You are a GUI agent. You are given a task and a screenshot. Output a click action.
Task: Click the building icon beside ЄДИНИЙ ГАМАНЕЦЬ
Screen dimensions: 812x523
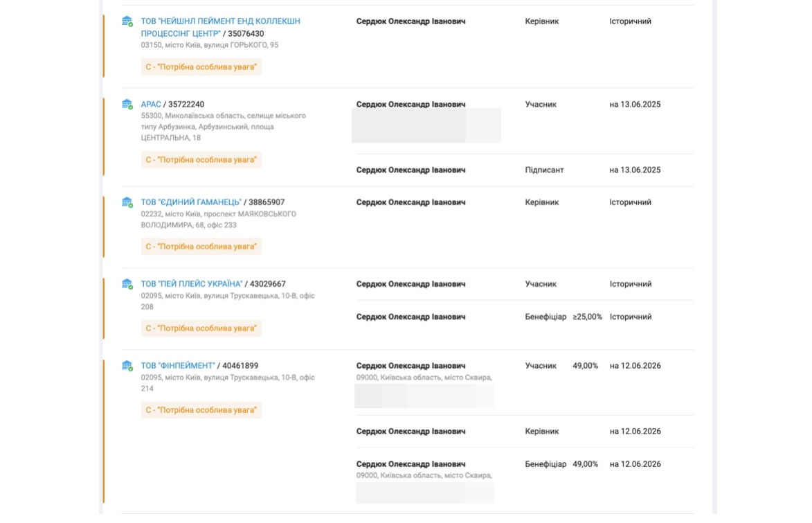127,202
